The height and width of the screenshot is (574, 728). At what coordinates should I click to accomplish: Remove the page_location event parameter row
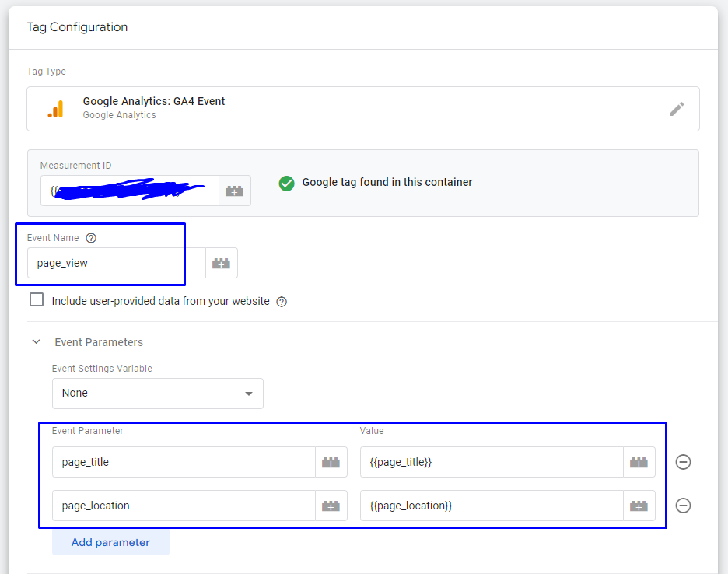click(x=683, y=505)
